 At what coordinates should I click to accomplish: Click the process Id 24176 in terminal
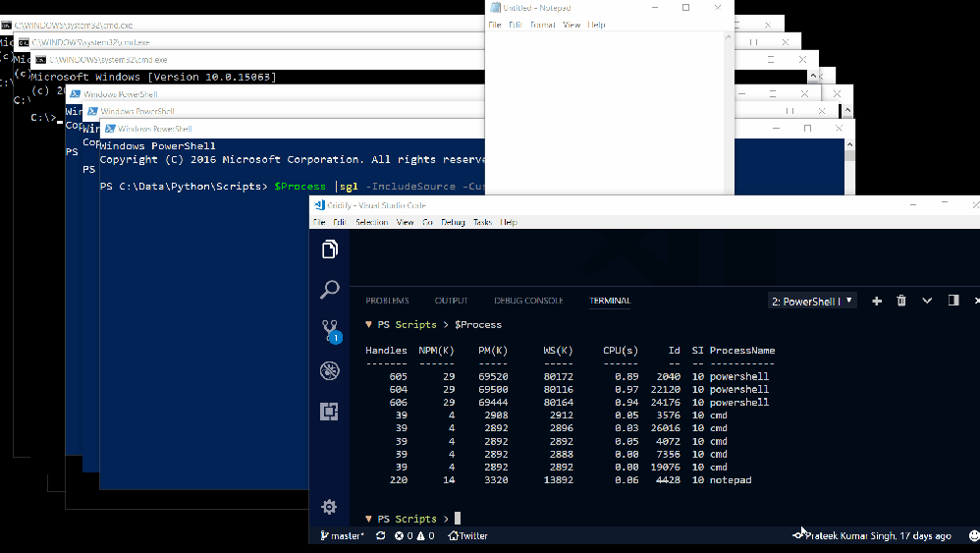pyautogui.click(x=666, y=403)
